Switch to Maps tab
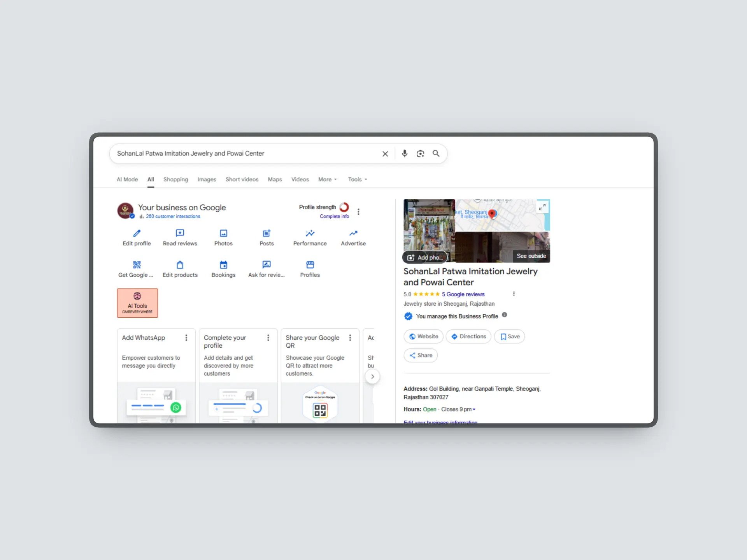The height and width of the screenshot is (560, 747). tap(275, 179)
